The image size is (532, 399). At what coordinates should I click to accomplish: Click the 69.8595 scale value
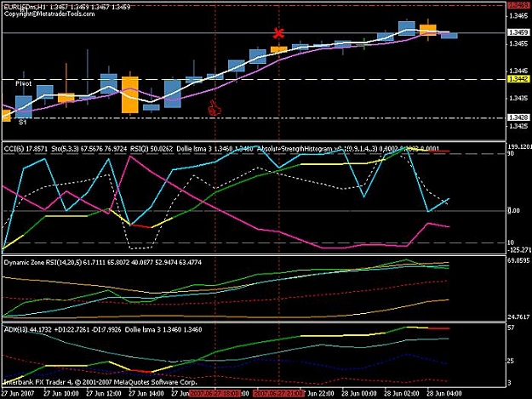[x=518, y=260]
